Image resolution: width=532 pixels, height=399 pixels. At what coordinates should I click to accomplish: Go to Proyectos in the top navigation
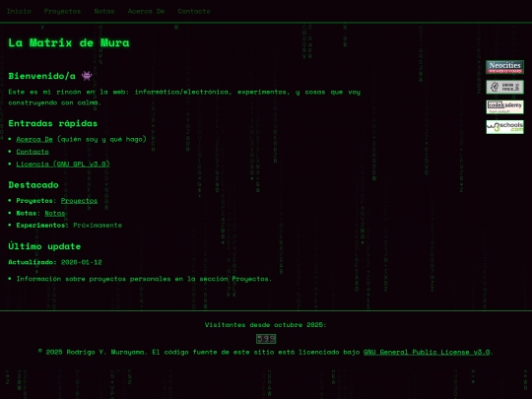click(62, 11)
